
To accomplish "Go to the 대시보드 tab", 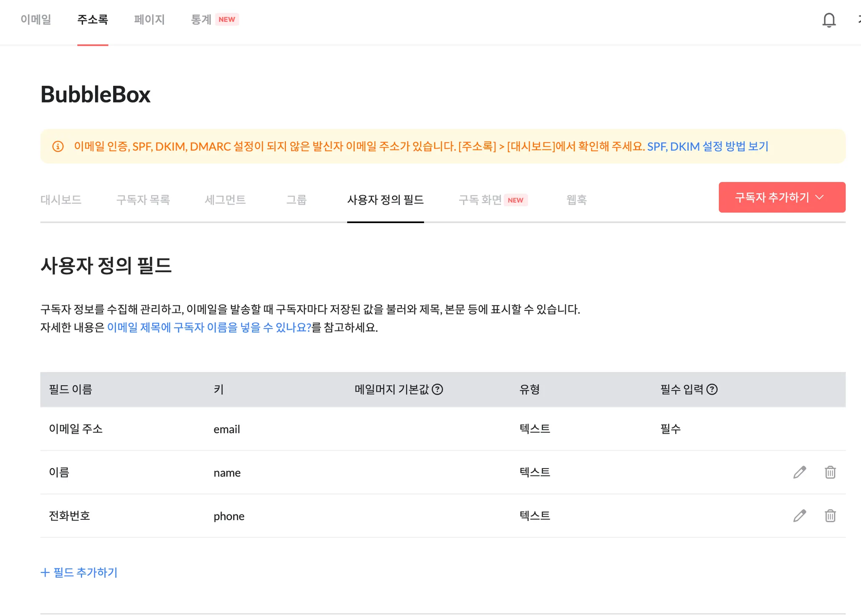I will point(61,200).
